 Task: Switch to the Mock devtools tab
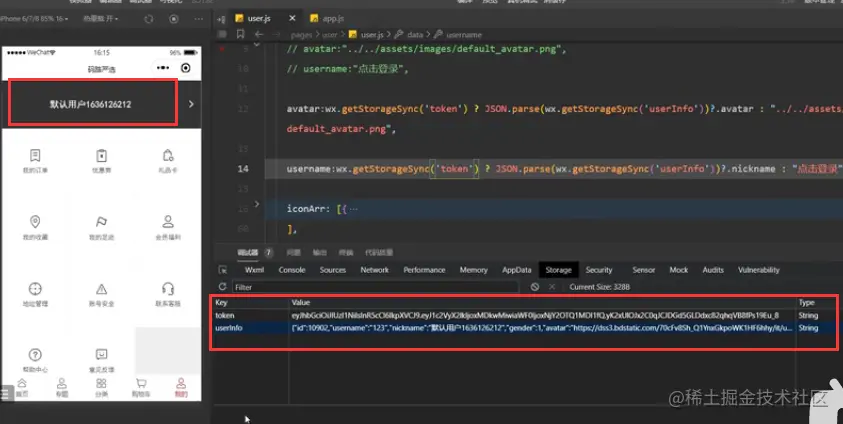(678, 270)
